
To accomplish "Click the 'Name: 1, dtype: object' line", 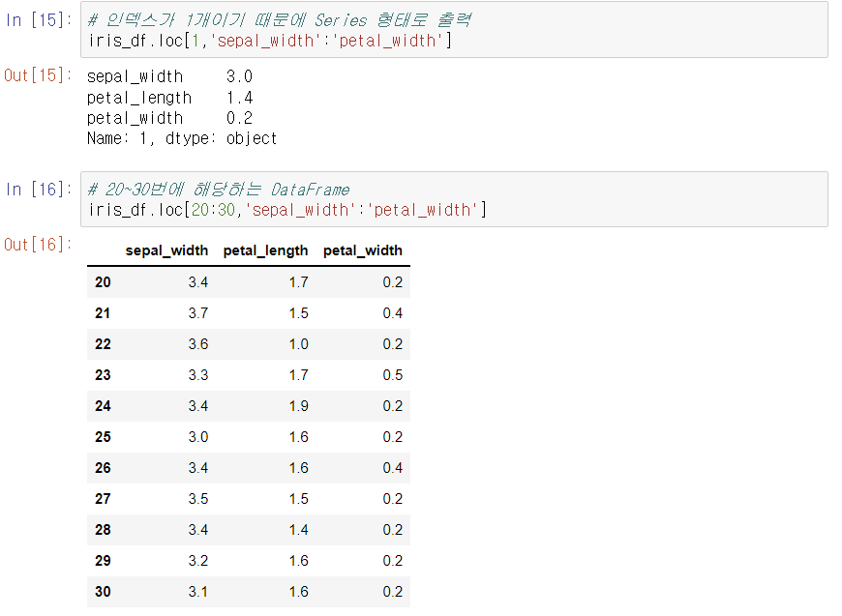I will click(182, 138).
